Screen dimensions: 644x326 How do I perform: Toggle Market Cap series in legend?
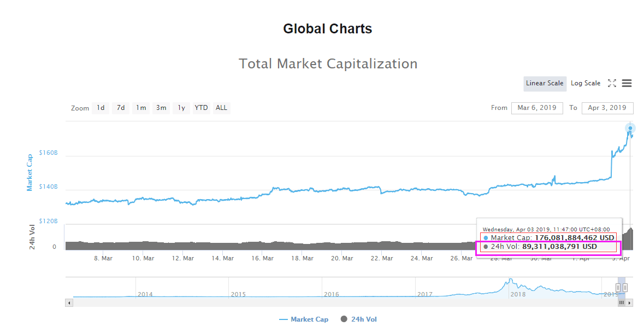pyautogui.click(x=304, y=319)
